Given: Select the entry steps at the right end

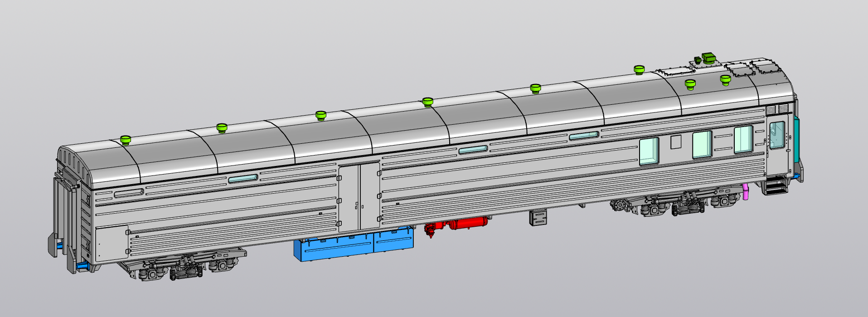Looking at the screenshot, I should point(775,186).
